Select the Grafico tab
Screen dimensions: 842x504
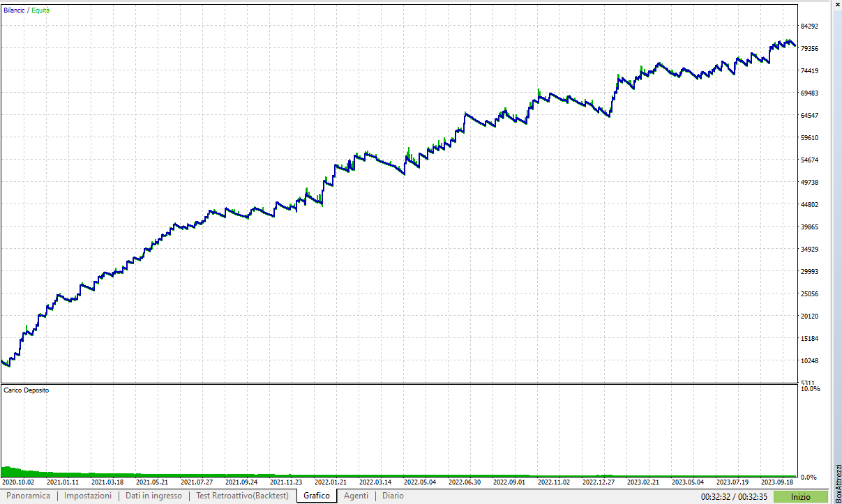317,496
